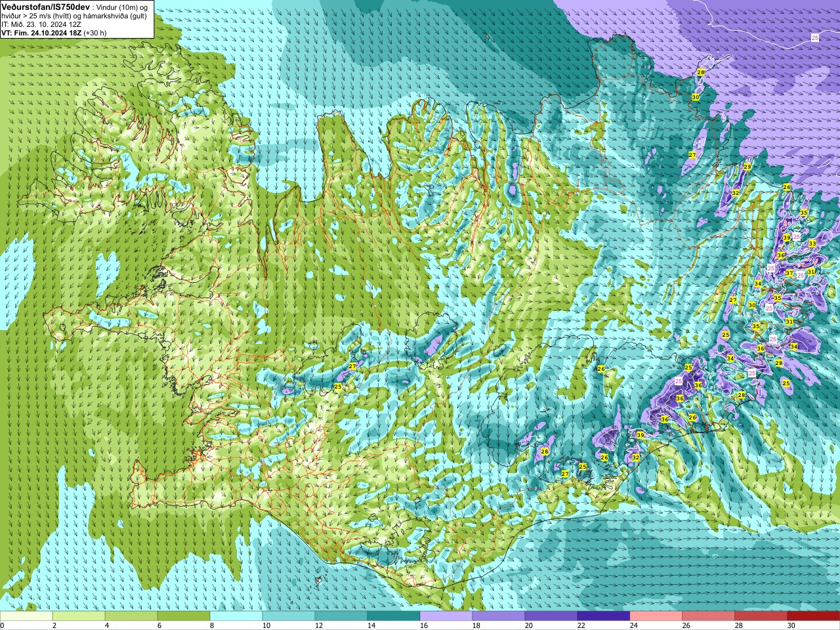Click the 10–12 turquoise legend swatch
840x630 pixels.
289,616
